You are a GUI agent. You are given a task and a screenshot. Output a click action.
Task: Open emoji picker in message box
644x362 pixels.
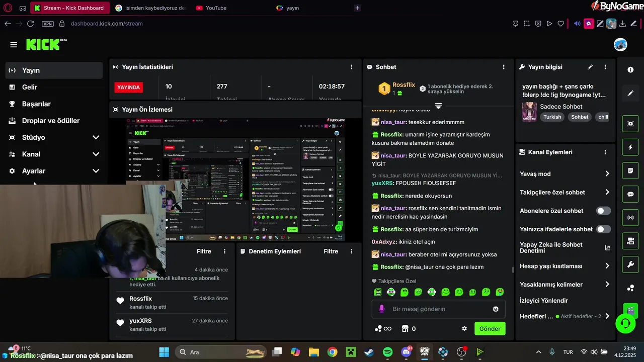click(496, 309)
